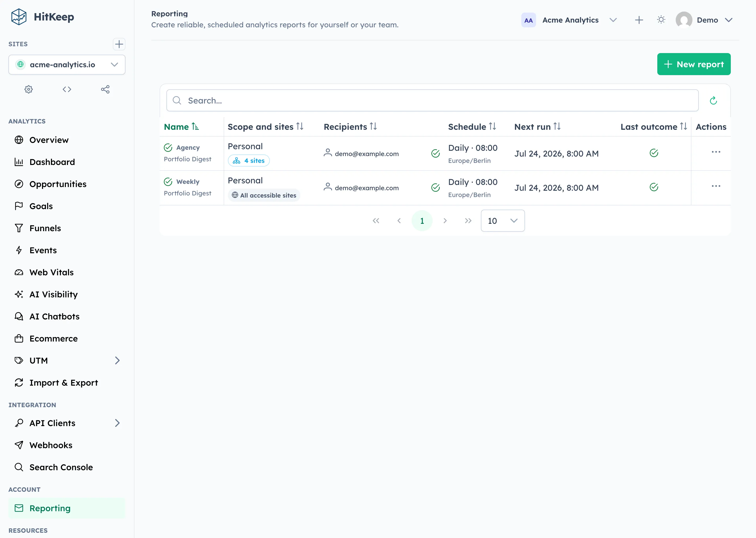Select Reporting in the sidebar

(67, 508)
